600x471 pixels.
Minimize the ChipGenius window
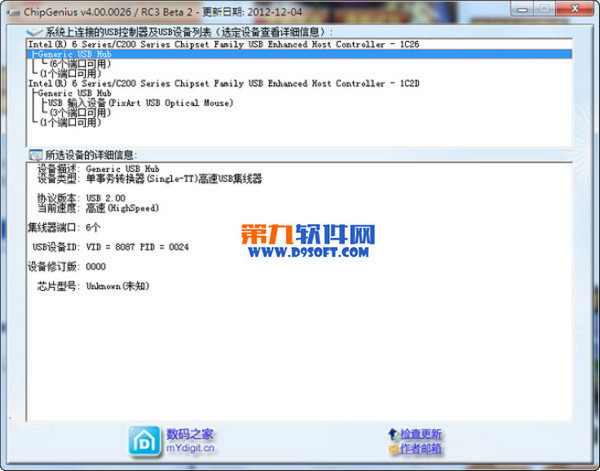tap(522, 9)
